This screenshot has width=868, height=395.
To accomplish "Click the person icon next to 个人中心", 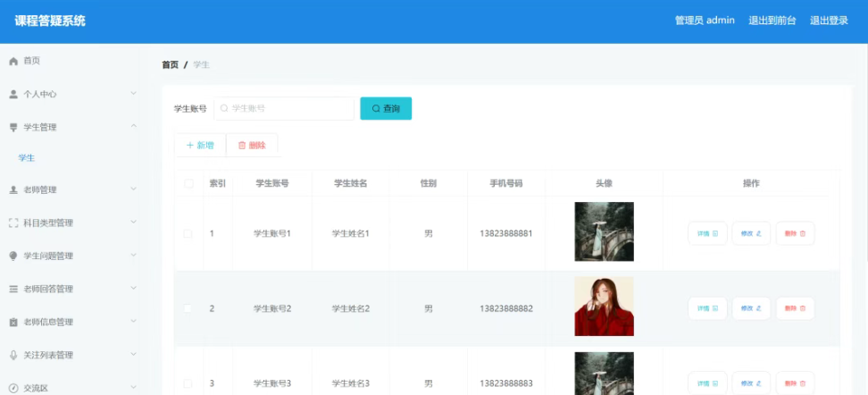I will click(x=13, y=94).
